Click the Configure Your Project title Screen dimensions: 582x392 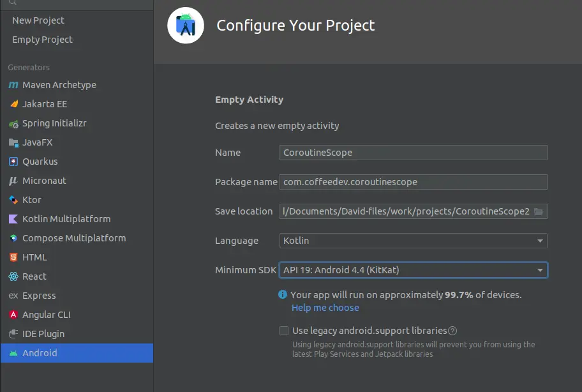click(x=295, y=26)
